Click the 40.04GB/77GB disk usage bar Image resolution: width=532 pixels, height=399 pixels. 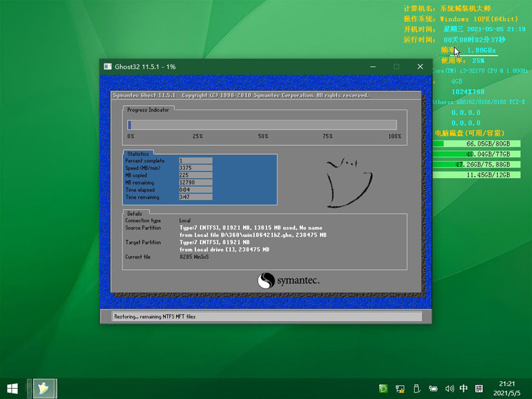[x=477, y=154]
